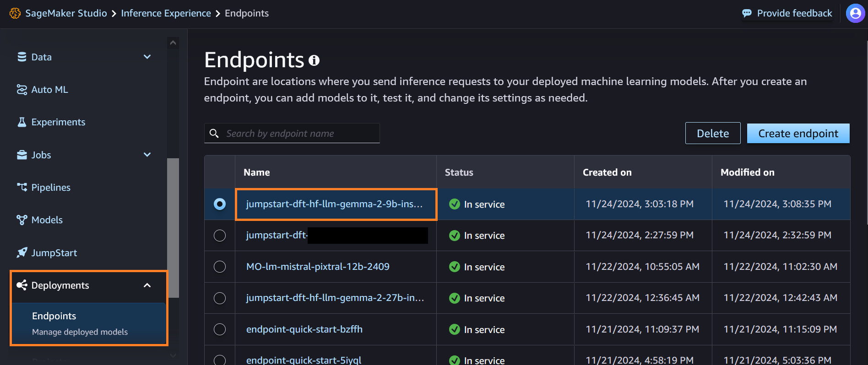Click sidebar scroll up arrow

point(173,43)
